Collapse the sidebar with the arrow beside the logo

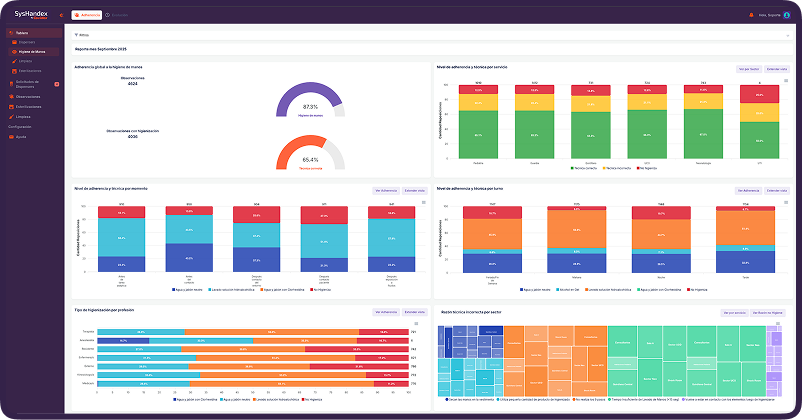61,15
